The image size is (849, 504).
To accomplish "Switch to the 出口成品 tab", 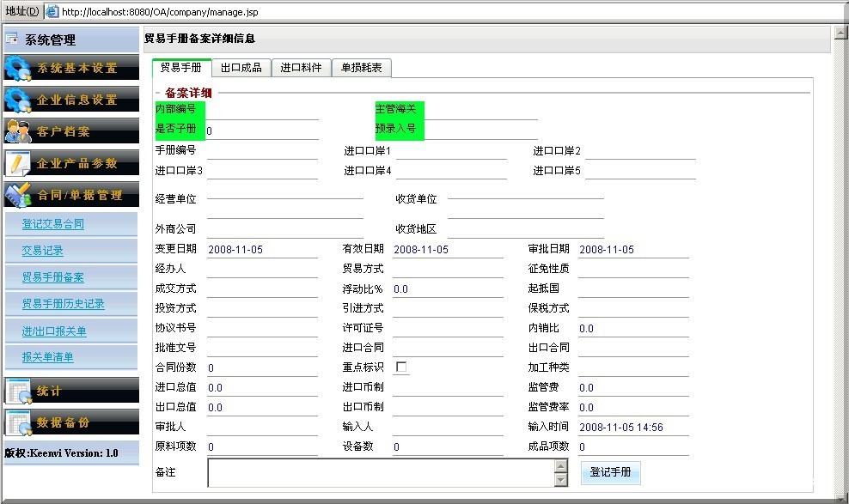I will coord(241,68).
